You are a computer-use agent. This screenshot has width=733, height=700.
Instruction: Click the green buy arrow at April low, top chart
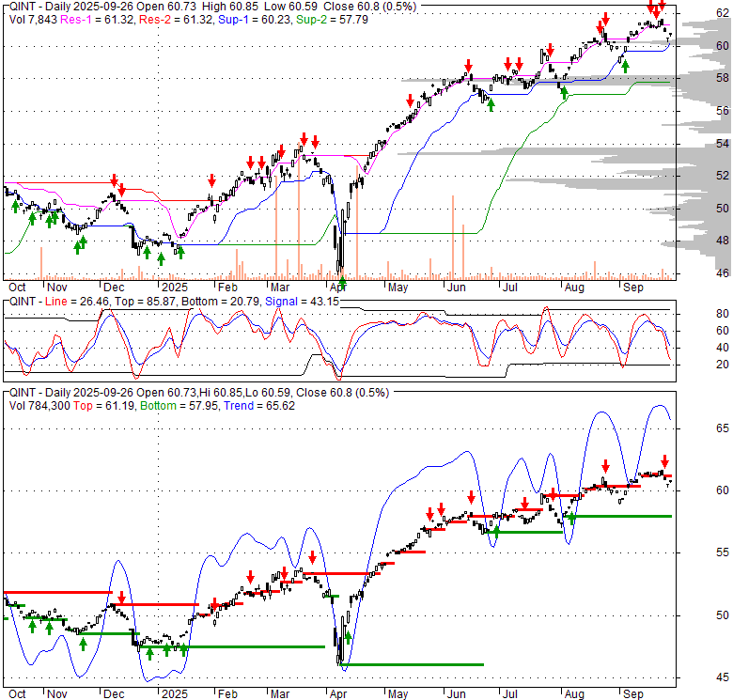tap(342, 282)
